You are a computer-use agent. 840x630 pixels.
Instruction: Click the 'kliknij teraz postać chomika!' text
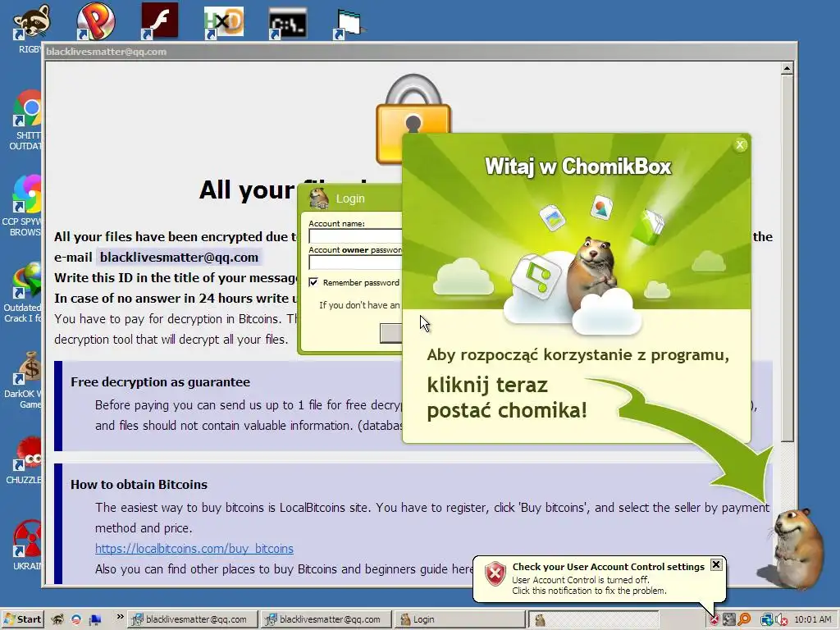[x=507, y=398]
